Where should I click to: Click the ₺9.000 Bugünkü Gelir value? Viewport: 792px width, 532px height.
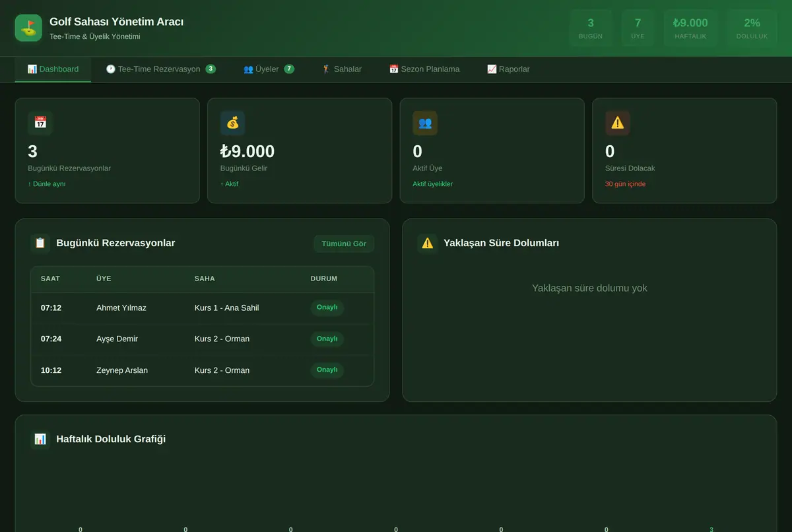pyautogui.click(x=247, y=152)
